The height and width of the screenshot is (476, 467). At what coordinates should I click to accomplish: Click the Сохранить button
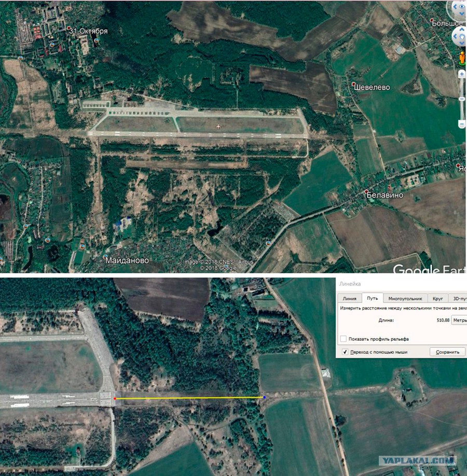point(447,352)
